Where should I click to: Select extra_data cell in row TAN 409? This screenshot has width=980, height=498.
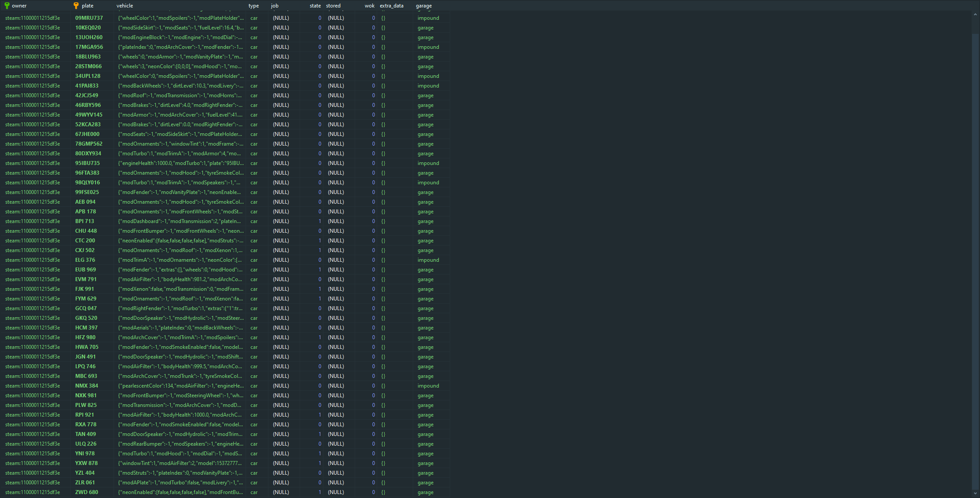tap(383, 434)
